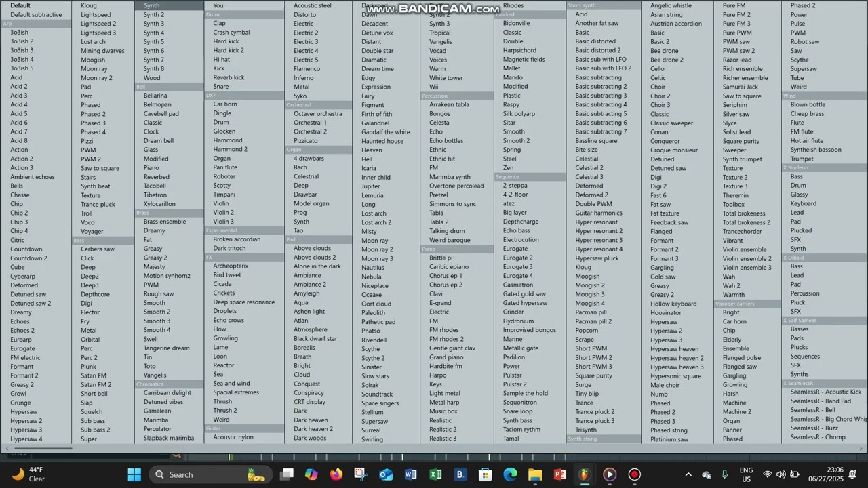Select the Default subtractive preset
Viewport: 868px width, 488px height.
[x=36, y=14]
